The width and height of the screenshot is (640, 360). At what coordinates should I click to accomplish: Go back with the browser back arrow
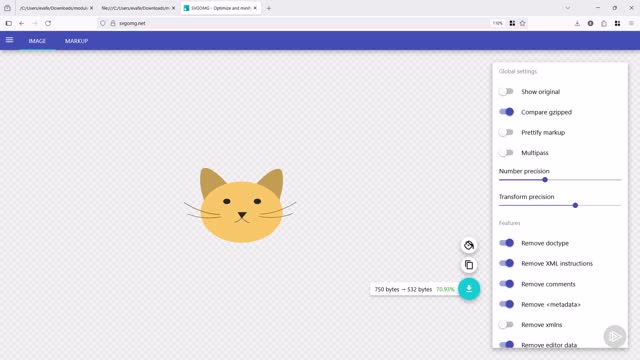22,23
